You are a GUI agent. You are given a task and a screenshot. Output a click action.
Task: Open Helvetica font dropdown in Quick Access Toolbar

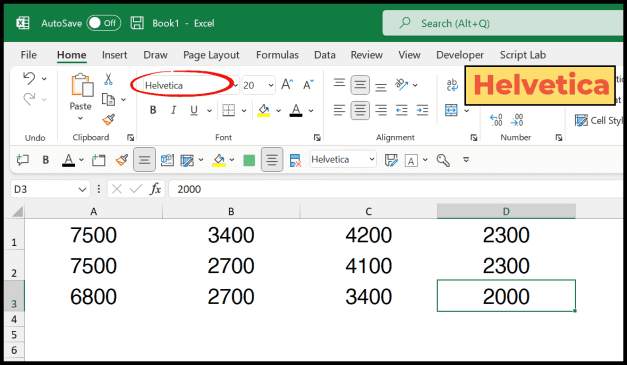372,160
